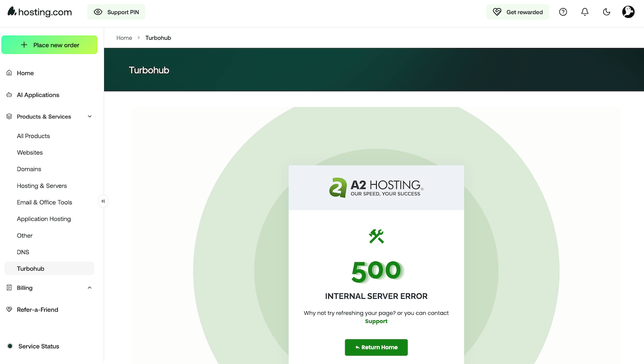Select Turbohub in the sidebar
The height and width of the screenshot is (364, 644).
pos(30,268)
